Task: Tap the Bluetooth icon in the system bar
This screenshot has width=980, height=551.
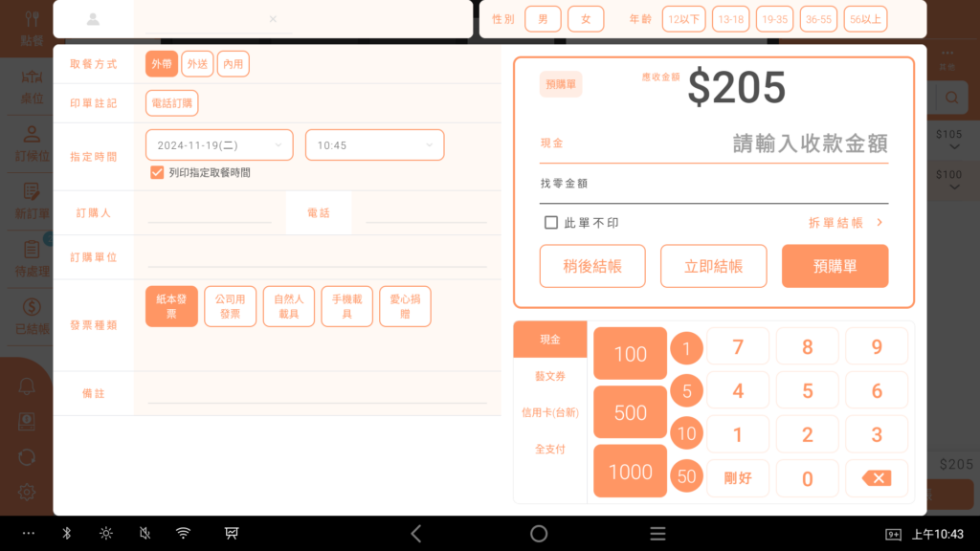Action: tap(67, 534)
